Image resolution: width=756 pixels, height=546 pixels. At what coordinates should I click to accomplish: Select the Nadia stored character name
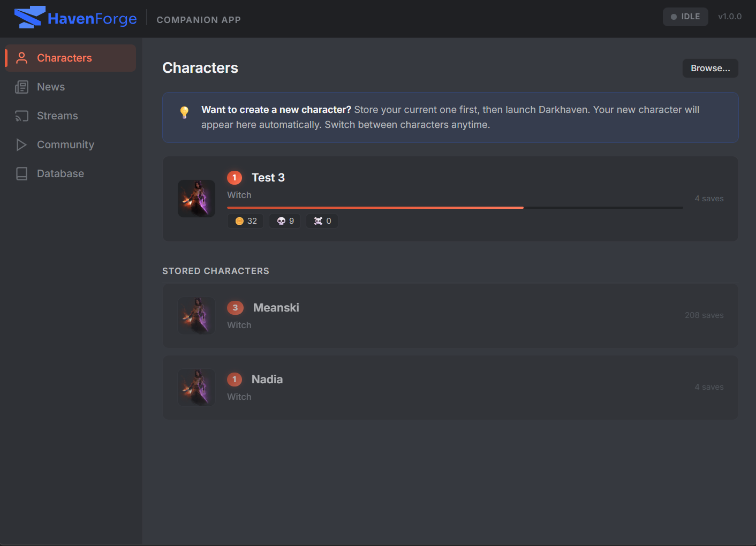[x=267, y=380]
